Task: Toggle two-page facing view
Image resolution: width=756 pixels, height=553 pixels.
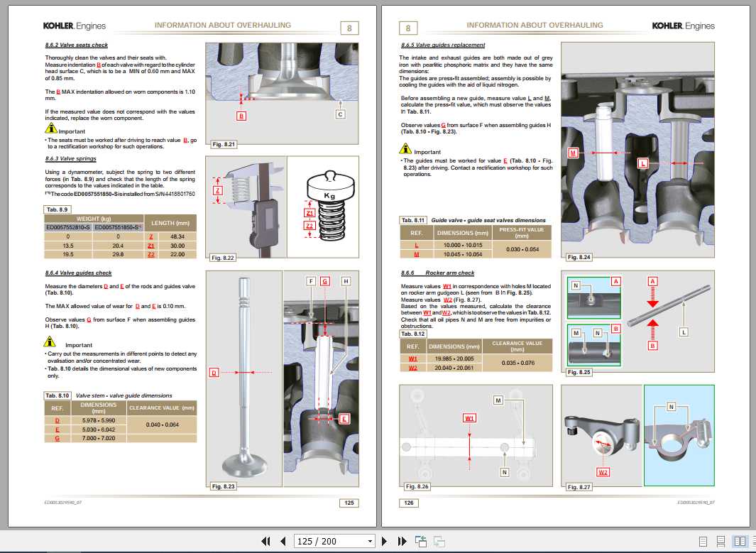Action: (738, 541)
